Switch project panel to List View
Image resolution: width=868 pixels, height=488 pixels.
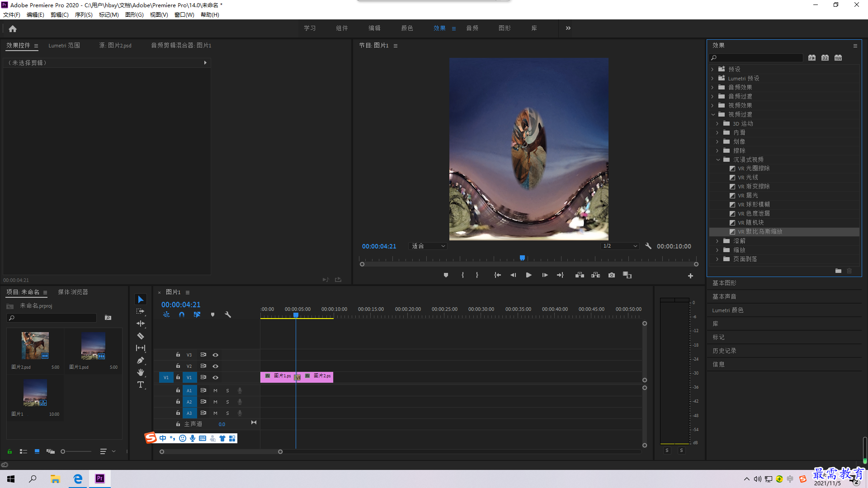[24, 451]
